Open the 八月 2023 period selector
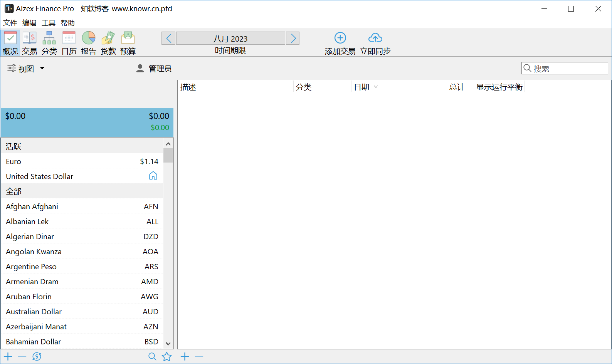 (x=230, y=39)
